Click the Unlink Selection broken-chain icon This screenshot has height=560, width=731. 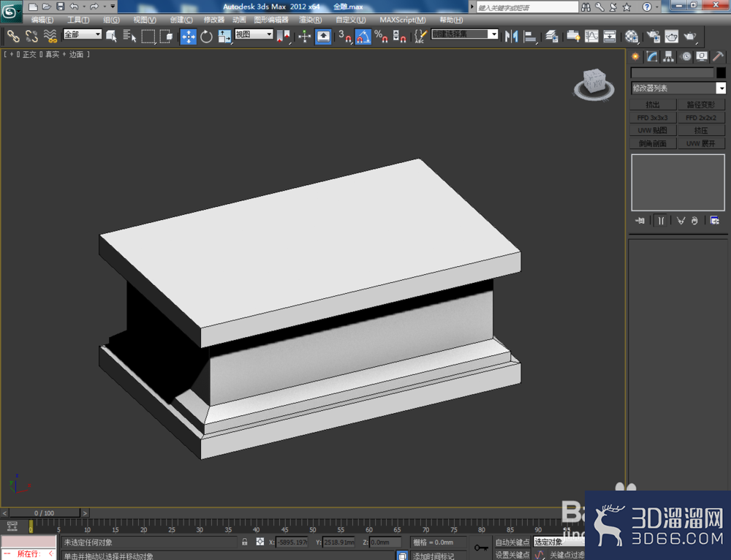31,36
